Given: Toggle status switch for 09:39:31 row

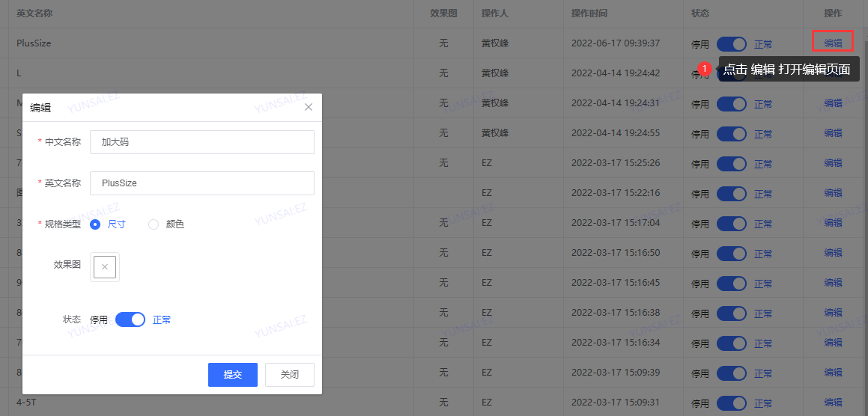Looking at the screenshot, I should click(x=732, y=403).
